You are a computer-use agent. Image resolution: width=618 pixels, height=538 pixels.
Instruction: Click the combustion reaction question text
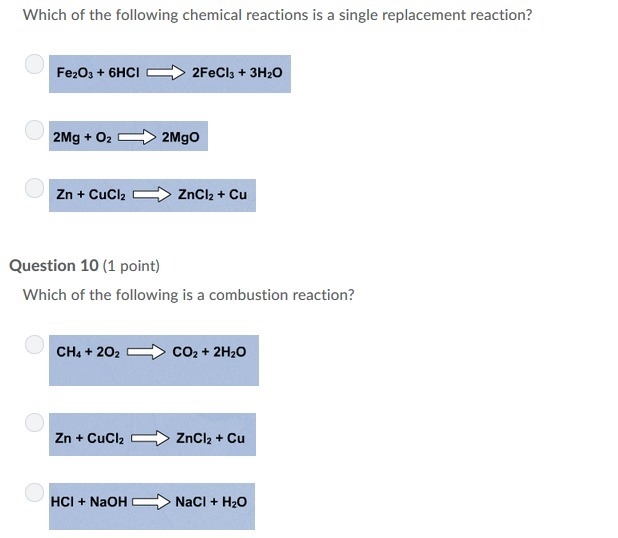coord(188,295)
